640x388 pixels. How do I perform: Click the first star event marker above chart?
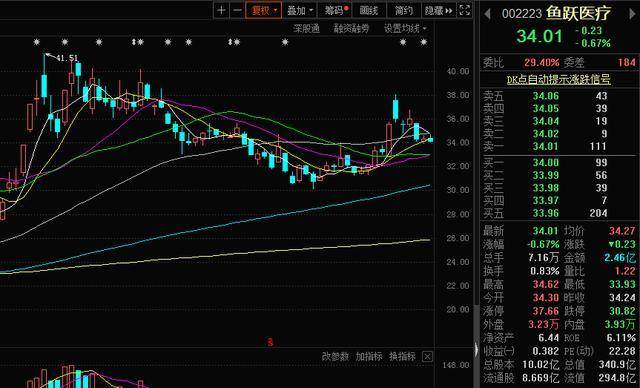(x=37, y=42)
